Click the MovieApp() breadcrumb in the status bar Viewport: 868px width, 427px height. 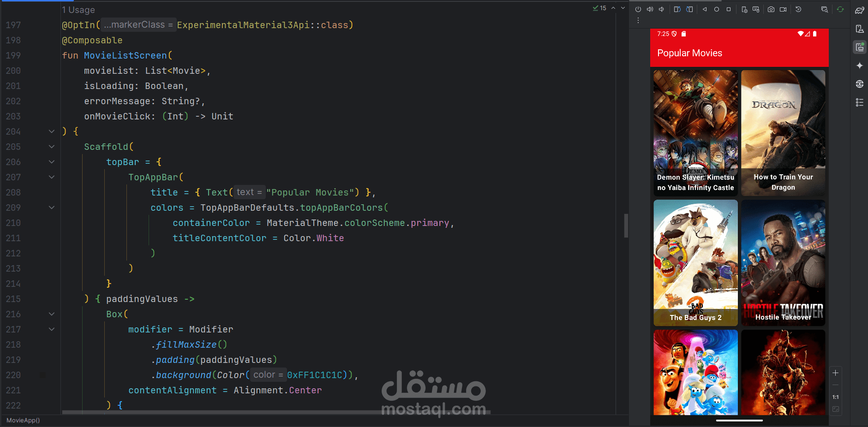(x=23, y=421)
